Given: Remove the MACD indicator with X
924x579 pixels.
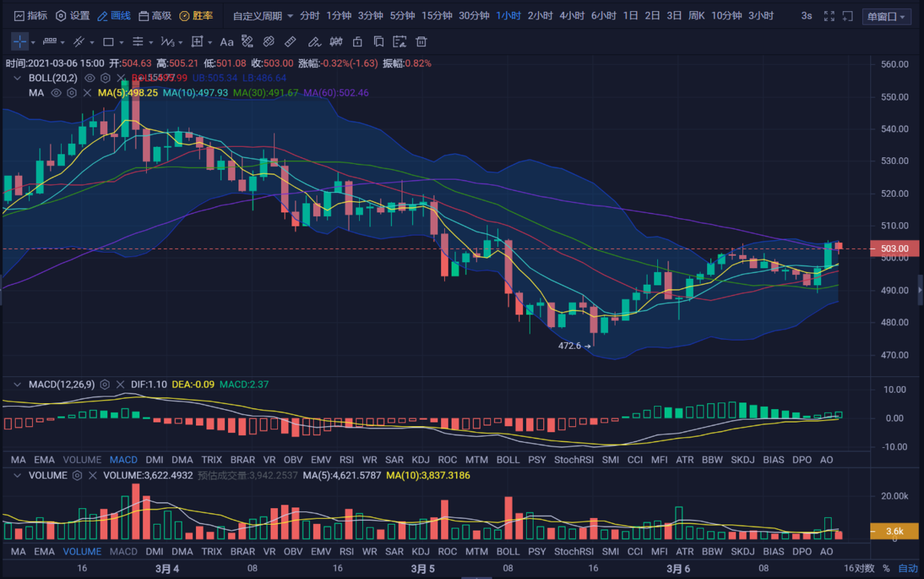Looking at the screenshot, I should coord(121,385).
